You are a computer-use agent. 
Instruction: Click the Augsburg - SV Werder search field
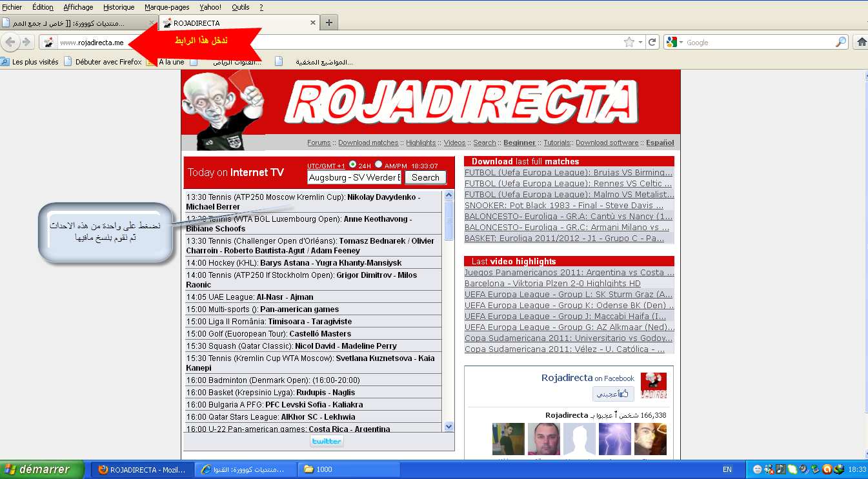point(354,177)
